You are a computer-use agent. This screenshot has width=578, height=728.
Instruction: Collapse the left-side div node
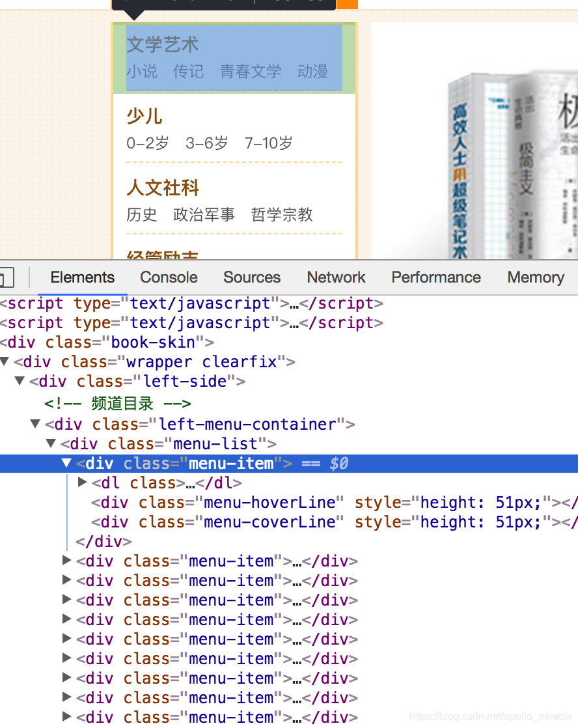20,381
